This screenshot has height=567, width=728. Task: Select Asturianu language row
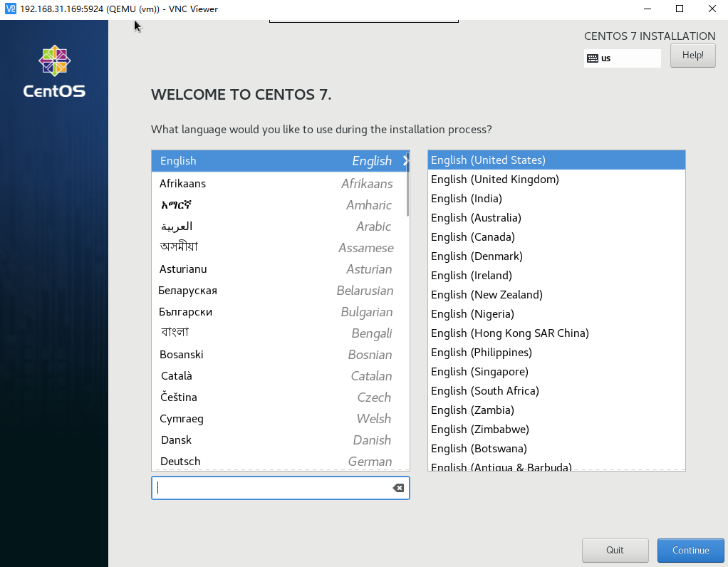tap(281, 269)
